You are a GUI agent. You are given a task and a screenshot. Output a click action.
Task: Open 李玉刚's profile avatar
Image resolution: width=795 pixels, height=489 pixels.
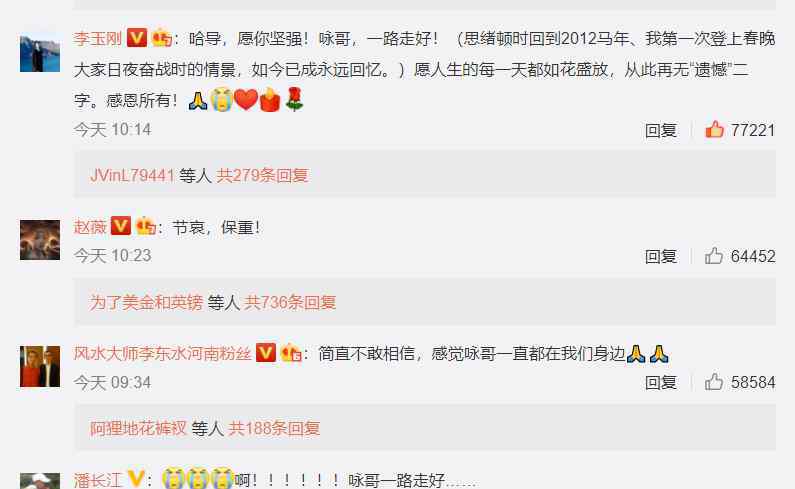(40, 54)
